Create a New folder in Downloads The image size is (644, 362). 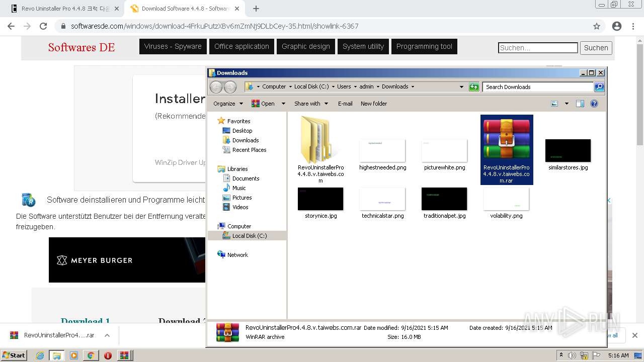[374, 104]
